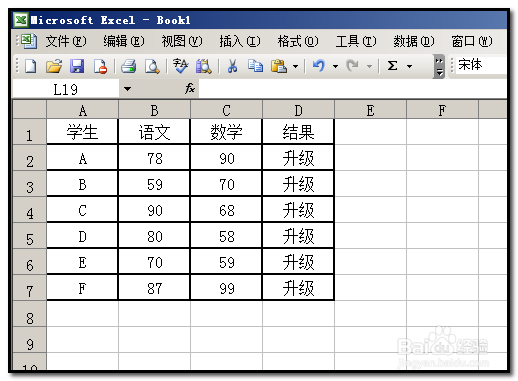The image size is (518, 381).
Task: Click 语文 cell with 87
Action: 154,288
